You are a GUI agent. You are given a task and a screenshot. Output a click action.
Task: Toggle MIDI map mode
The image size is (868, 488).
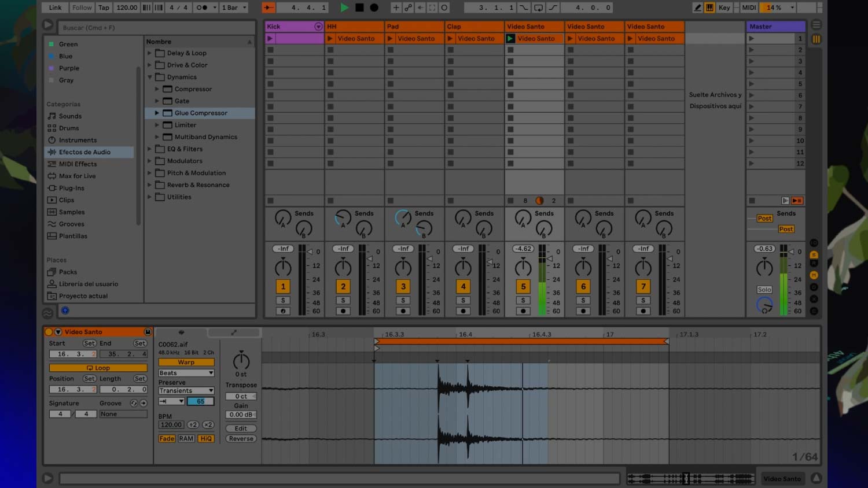click(x=749, y=8)
